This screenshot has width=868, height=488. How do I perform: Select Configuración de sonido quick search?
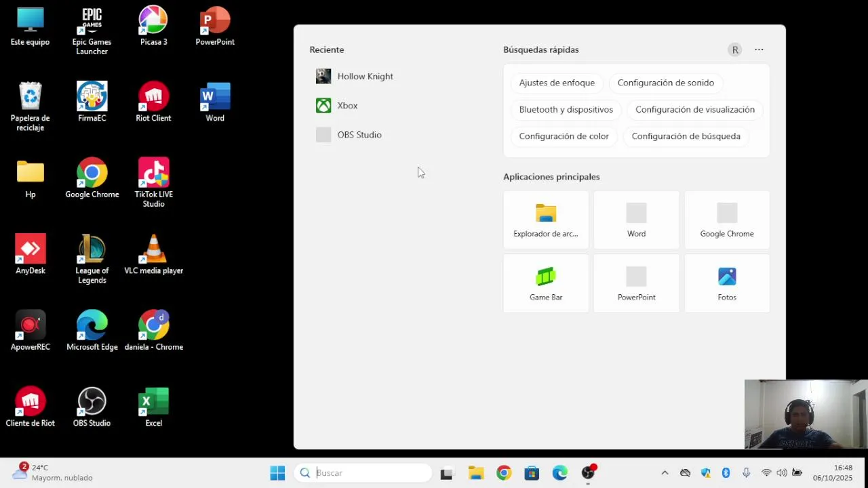click(665, 83)
